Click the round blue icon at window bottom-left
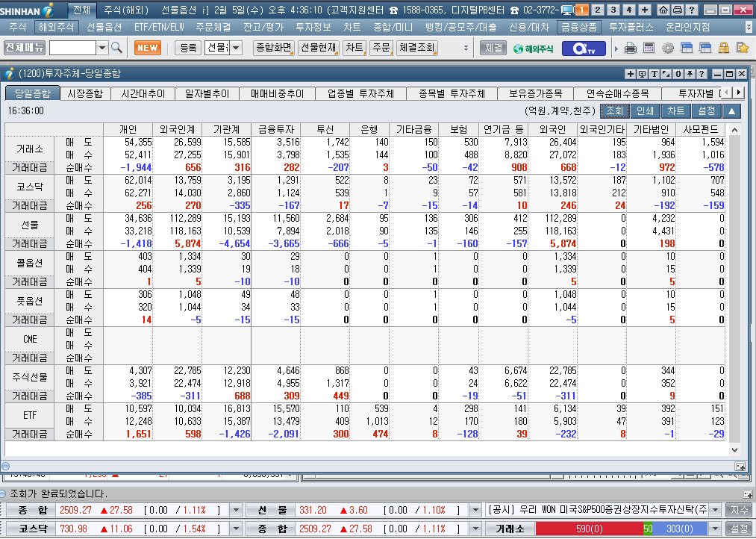The width and height of the screenshot is (756, 539). coord(6,466)
